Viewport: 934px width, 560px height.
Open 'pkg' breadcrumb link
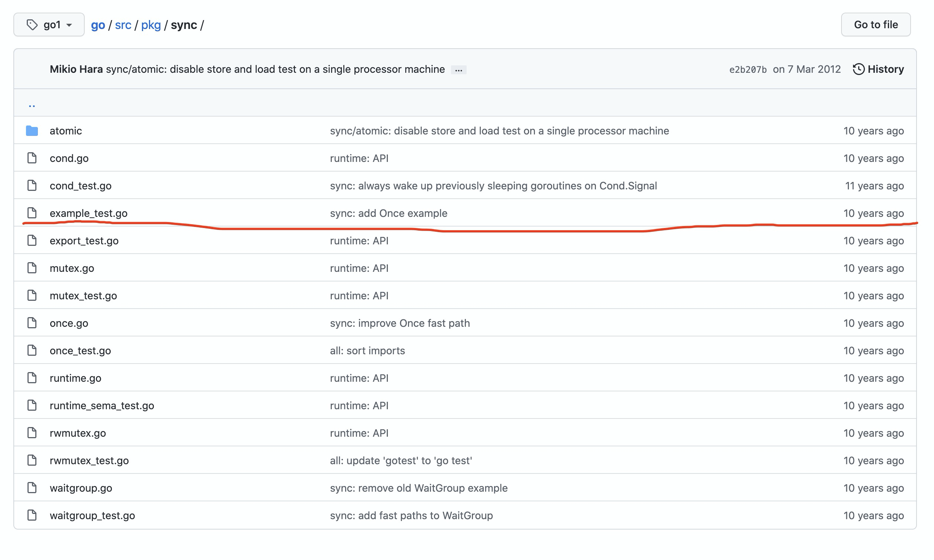click(150, 25)
